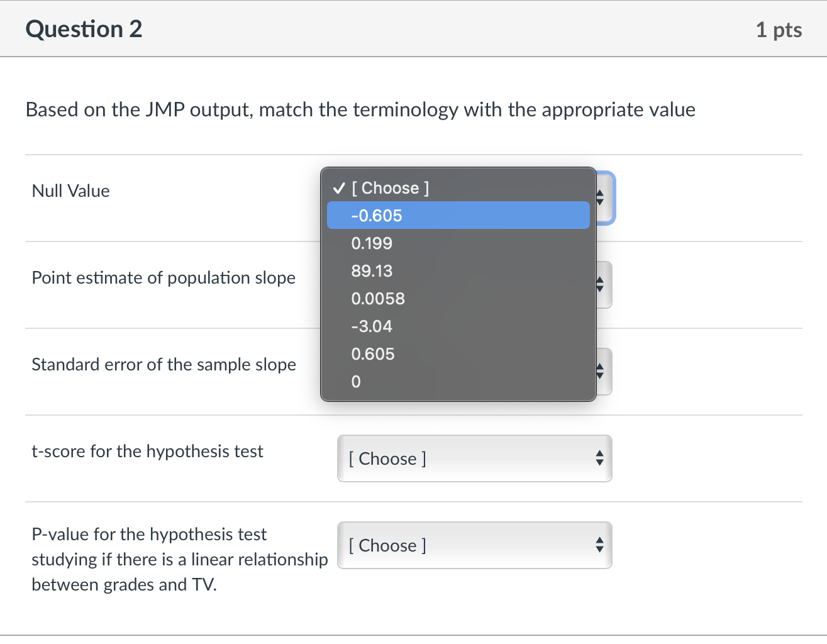Click the Point estimate of population slope label
This screenshot has width=827, height=644.
[164, 277]
